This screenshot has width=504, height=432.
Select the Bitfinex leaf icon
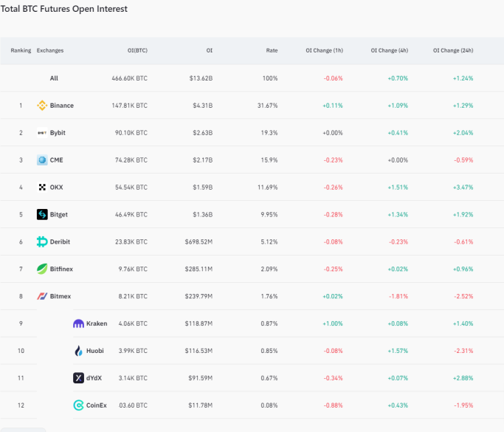[42, 269]
